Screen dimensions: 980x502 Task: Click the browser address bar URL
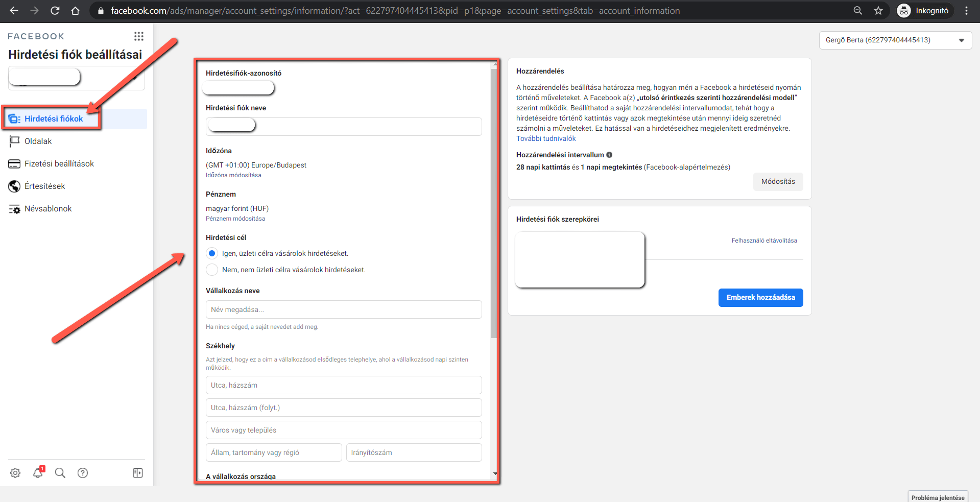click(x=395, y=11)
